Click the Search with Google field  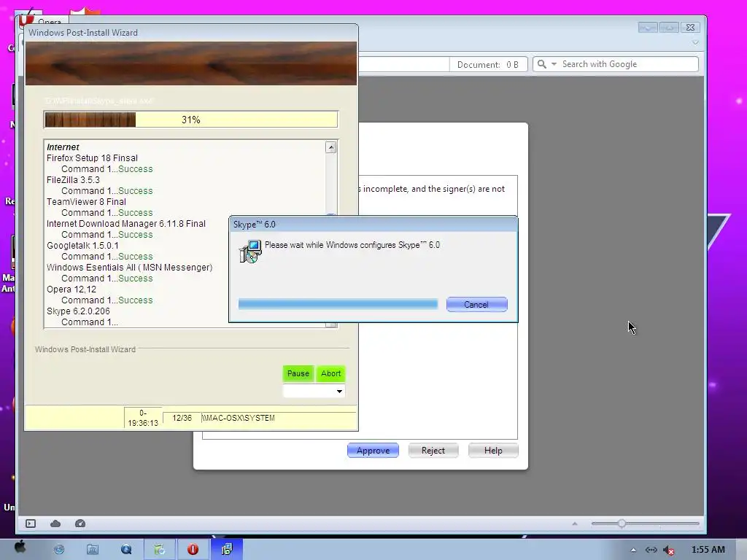(x=629, y=64)
